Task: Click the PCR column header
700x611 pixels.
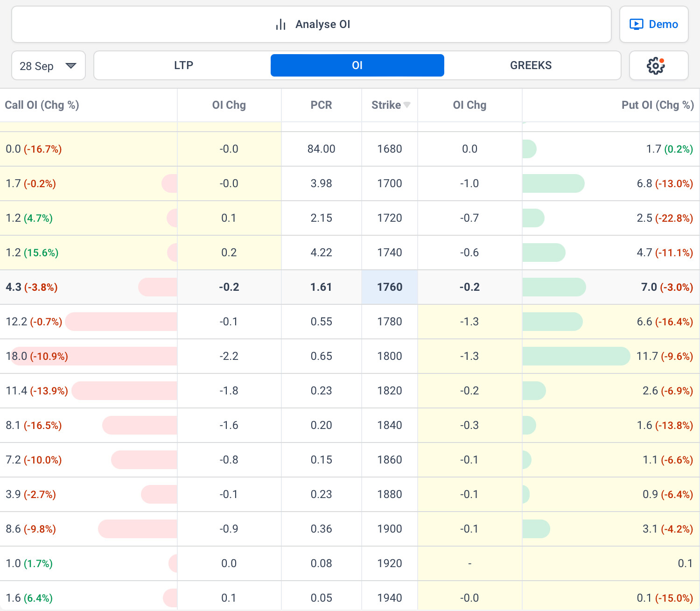Action: 321,105
